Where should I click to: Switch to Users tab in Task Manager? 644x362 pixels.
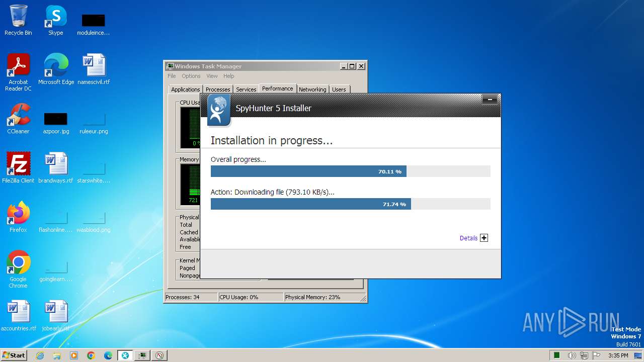click(339, 89)
